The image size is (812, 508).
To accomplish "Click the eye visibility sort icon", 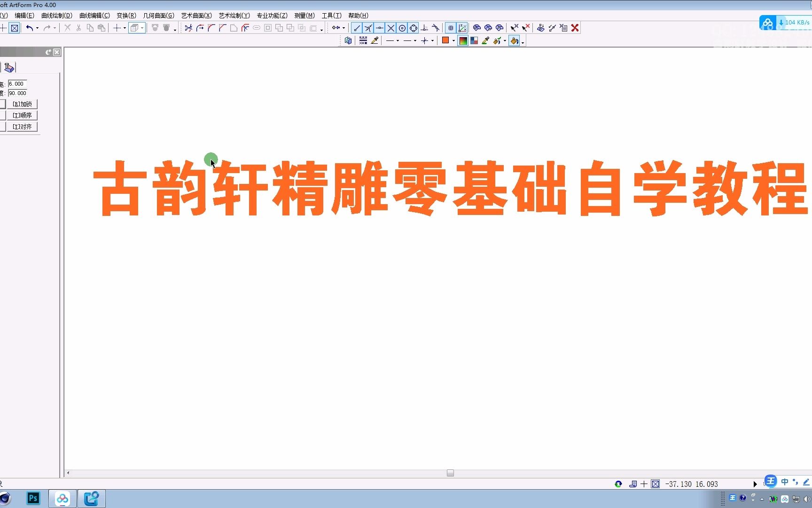I will pos(541,28).
